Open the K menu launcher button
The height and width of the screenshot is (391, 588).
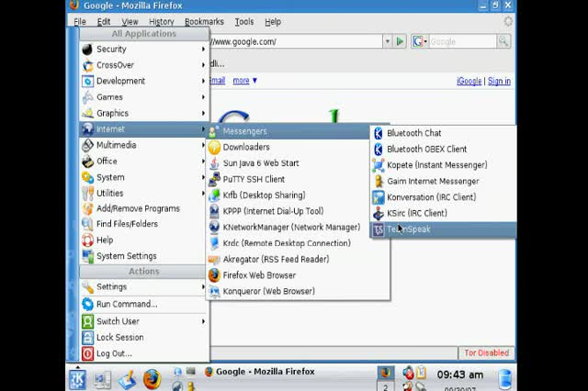[77, 379]
